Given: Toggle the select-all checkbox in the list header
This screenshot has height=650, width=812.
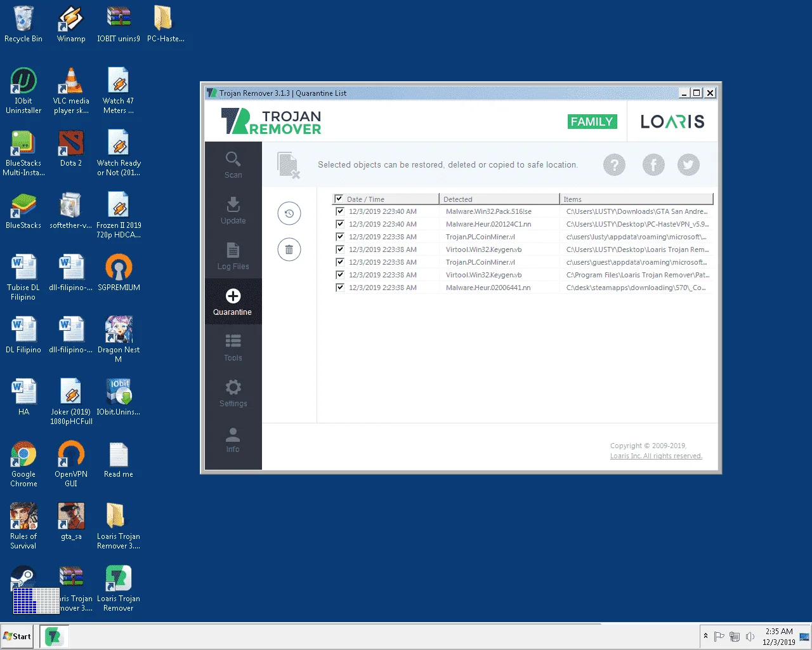Looking at the screenshot, I should pyautogui.click(x=339, y=199).
